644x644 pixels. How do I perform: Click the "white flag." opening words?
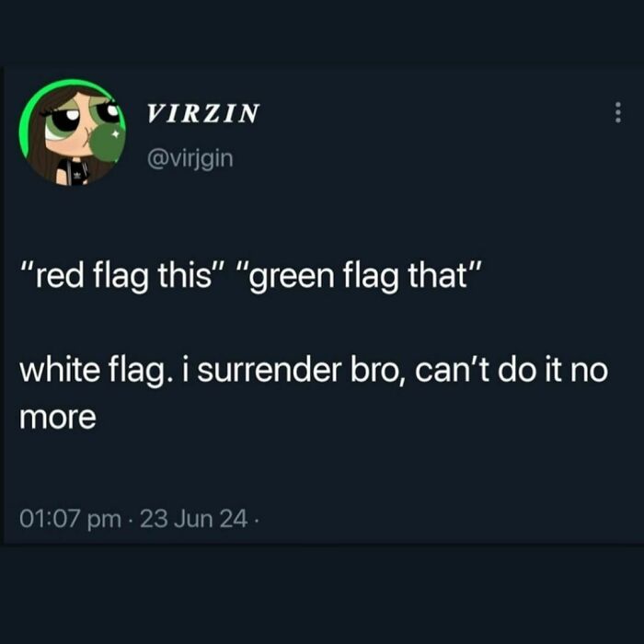pos(95,371)
